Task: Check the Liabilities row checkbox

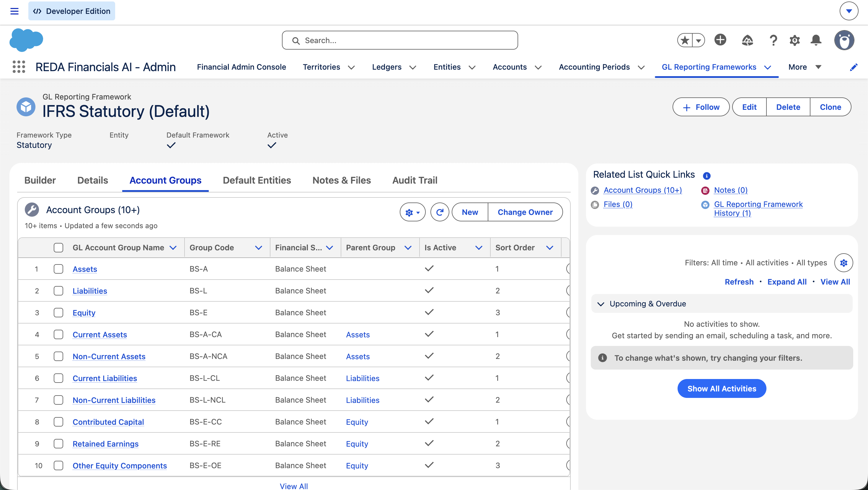Action: tap(58, 290)
